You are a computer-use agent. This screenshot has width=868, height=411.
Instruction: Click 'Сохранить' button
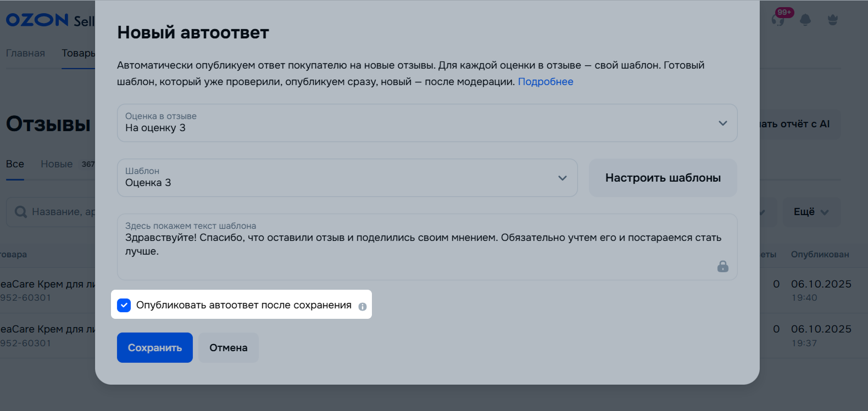coord(155,347)
